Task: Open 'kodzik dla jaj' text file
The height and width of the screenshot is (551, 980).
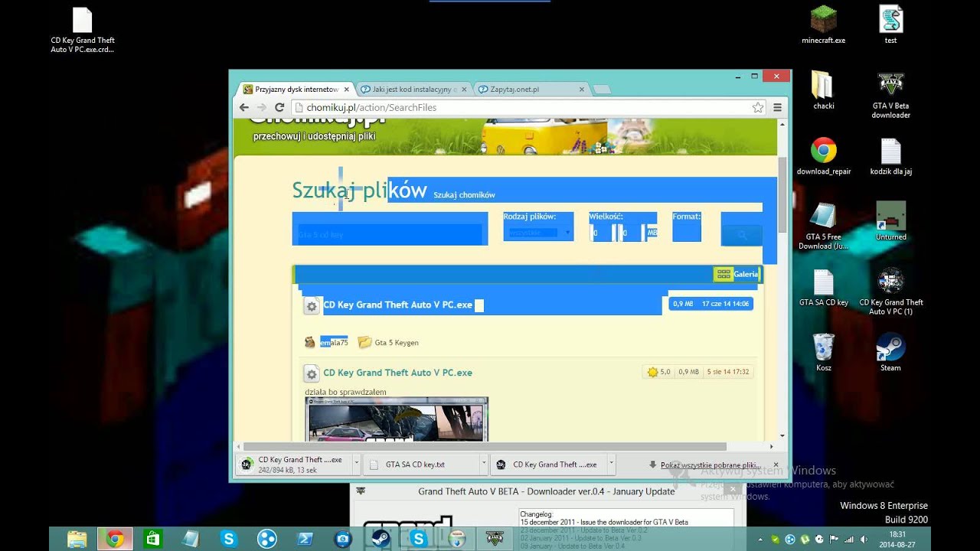Action: click(890, 156)
